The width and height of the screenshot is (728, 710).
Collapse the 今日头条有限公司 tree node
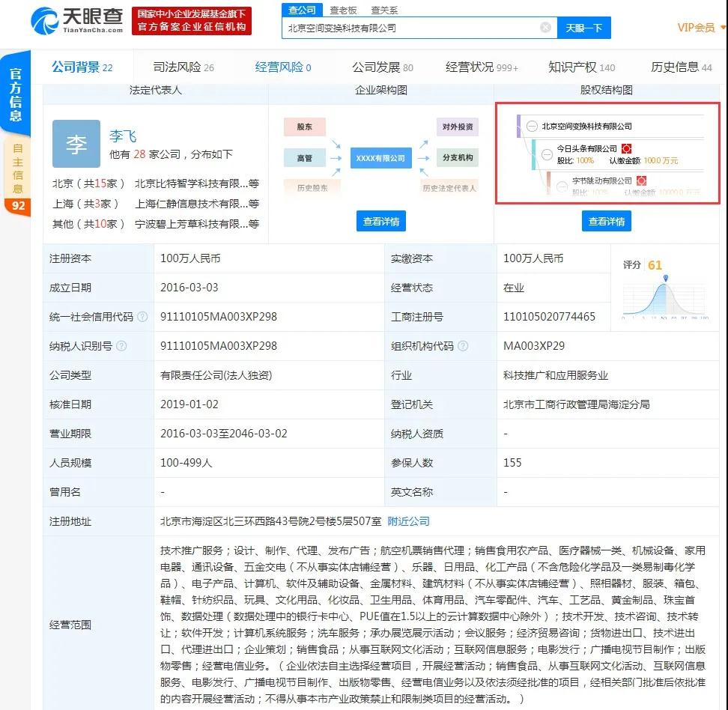click(547, 154)
